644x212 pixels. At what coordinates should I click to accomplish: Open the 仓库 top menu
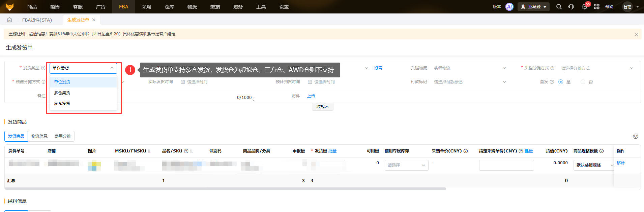169,7
